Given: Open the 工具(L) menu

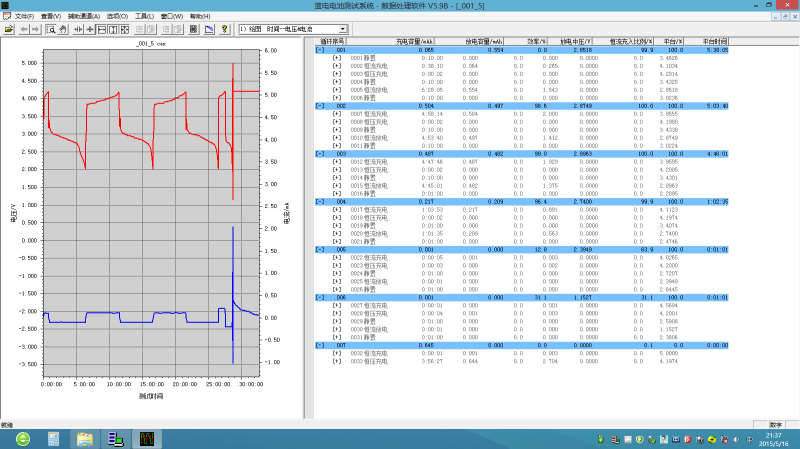Looking at the screenshot, I should [x=144, y=17].
